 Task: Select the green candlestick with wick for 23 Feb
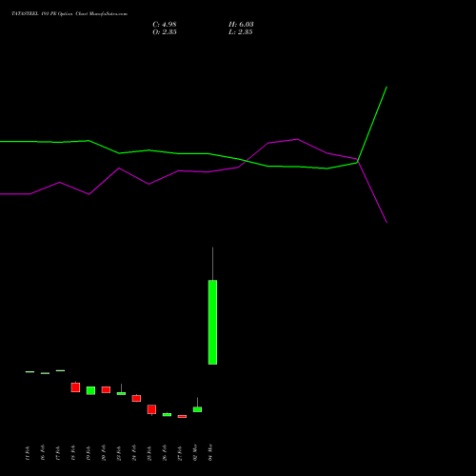pyautogui.click(x=121, y=393)
